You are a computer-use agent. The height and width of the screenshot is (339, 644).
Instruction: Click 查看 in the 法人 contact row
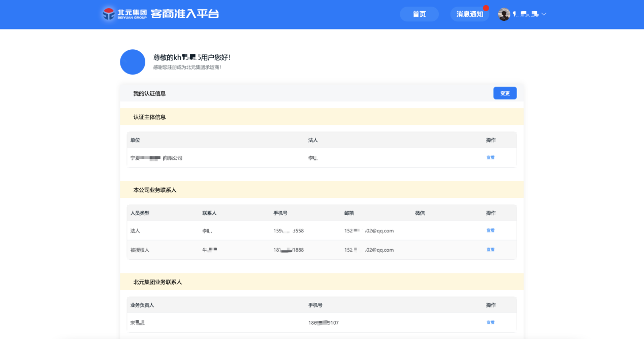[x=490, y=230]
